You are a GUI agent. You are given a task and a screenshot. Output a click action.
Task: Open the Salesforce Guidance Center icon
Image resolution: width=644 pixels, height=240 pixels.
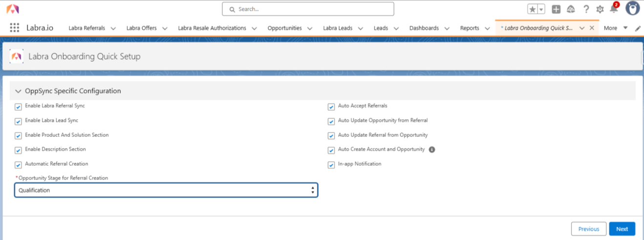(x=571, y=9)
